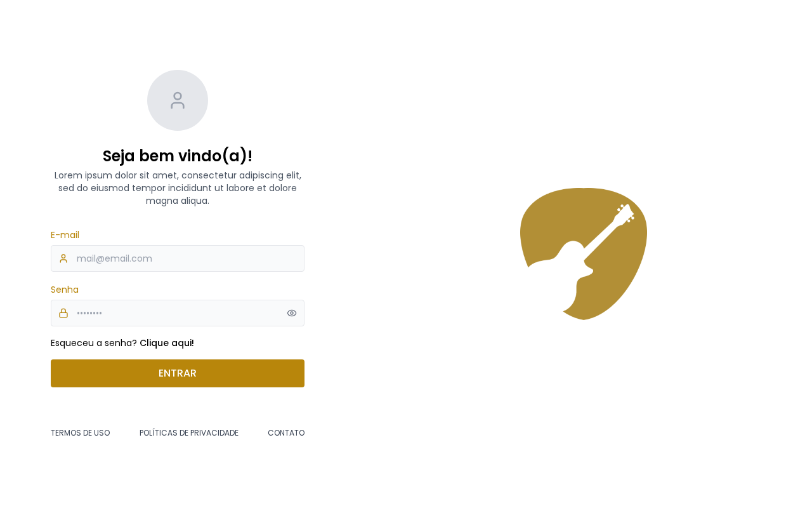Click the Senha field label

click(x=65, y=290)
